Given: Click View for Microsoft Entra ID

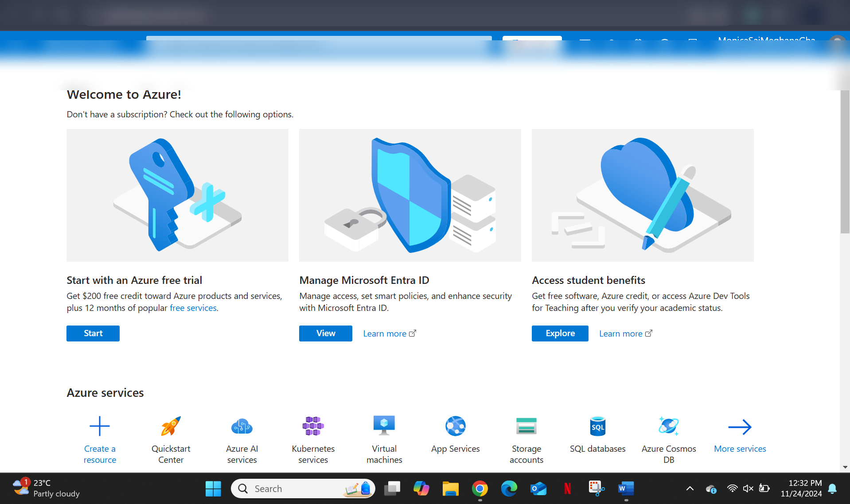Looking at the screenshot, I should click(326, 333).
